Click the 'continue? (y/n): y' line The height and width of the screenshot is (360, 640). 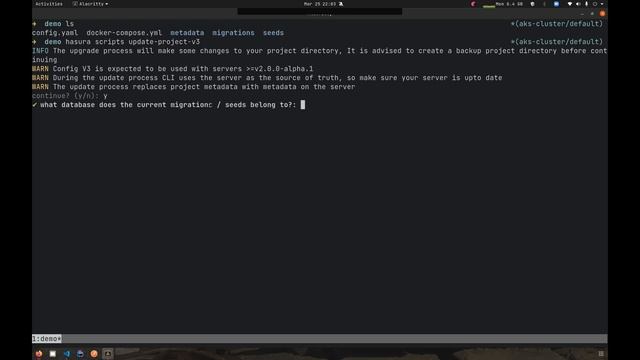coord(70,96)
